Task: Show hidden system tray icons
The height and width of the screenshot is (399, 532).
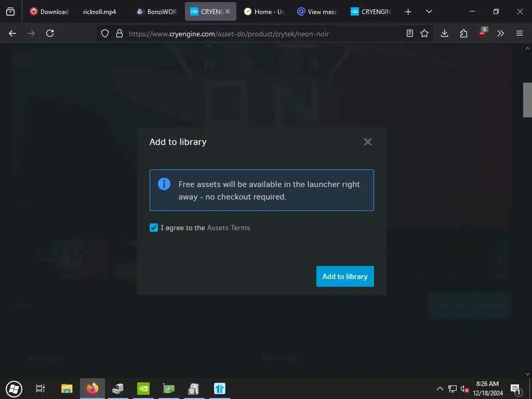Action: (x=440, y=389)
